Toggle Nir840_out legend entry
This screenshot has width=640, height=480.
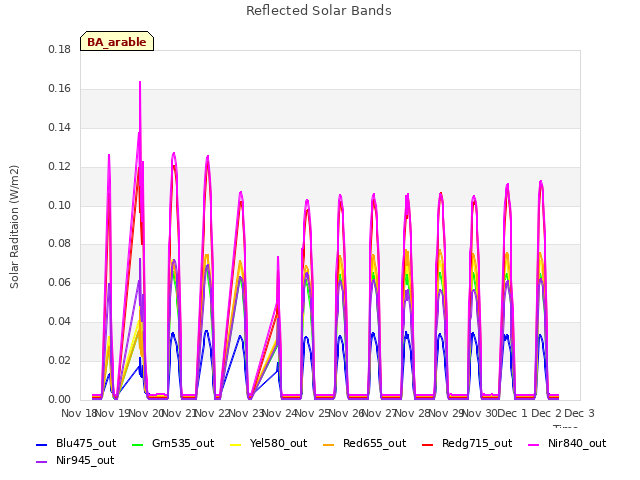coord(567,444)
